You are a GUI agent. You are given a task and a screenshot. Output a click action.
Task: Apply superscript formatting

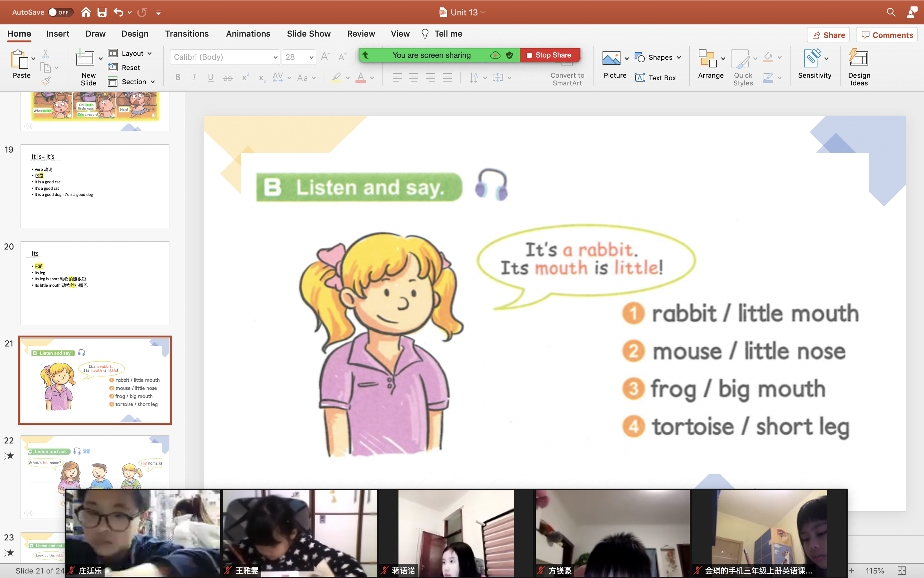[245, 78]
